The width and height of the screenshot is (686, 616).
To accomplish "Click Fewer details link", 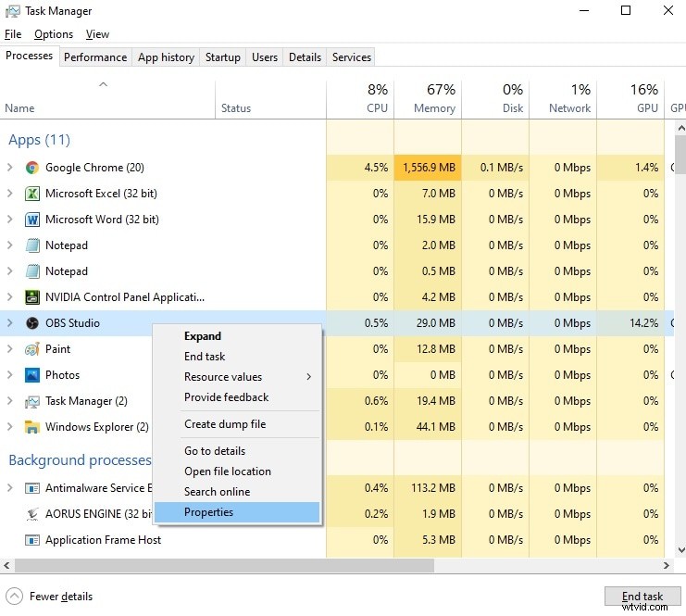I will tap(61, 597).
